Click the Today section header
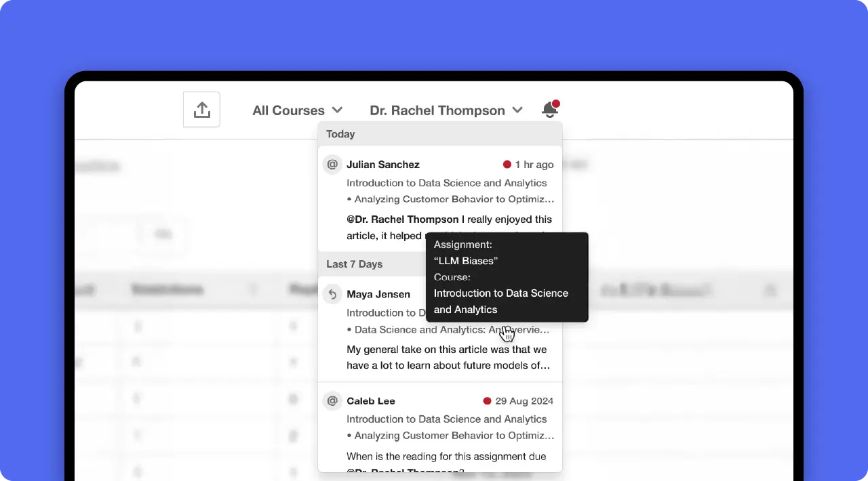The width and height of the screenshot is (868, 481). coord(440,134)
